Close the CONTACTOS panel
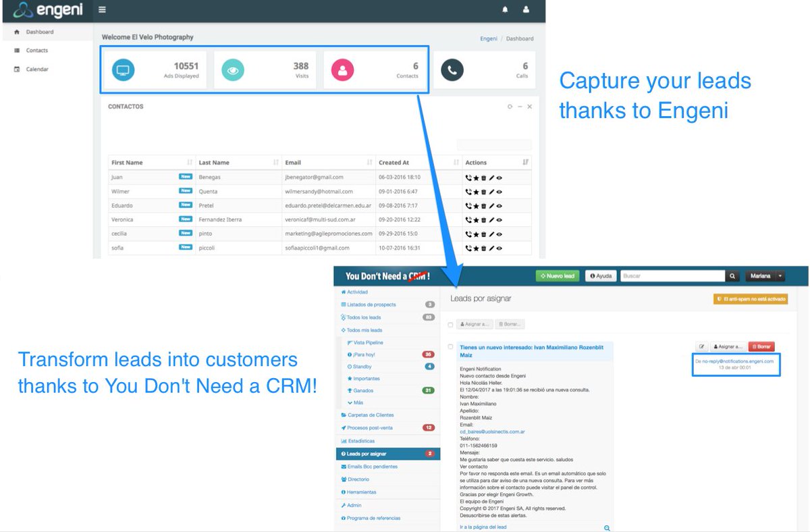 (530, 107)
